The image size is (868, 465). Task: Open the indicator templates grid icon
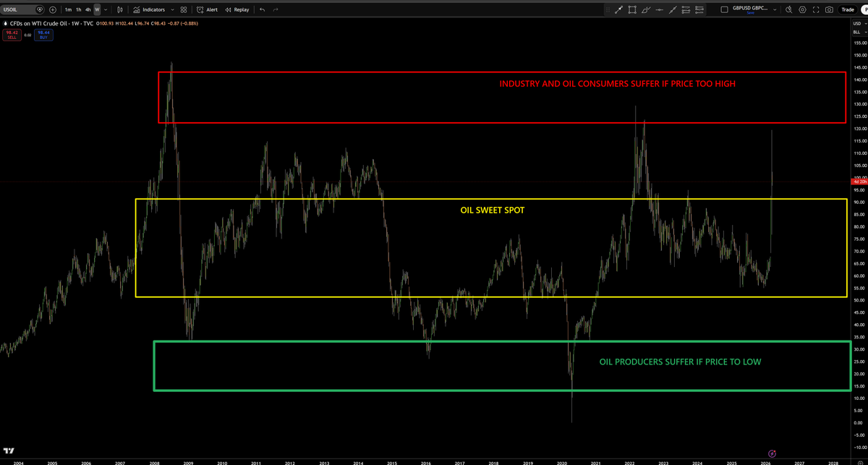click(x=184, y=10)
